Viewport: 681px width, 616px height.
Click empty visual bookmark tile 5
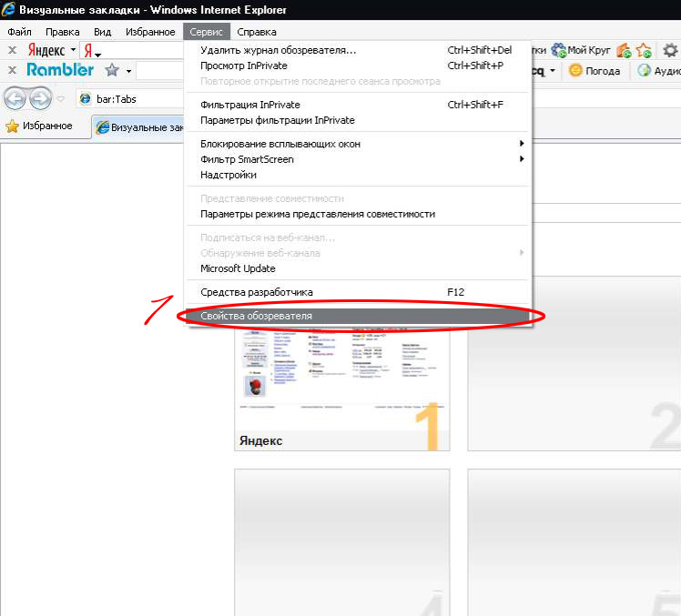click(574, 542)
